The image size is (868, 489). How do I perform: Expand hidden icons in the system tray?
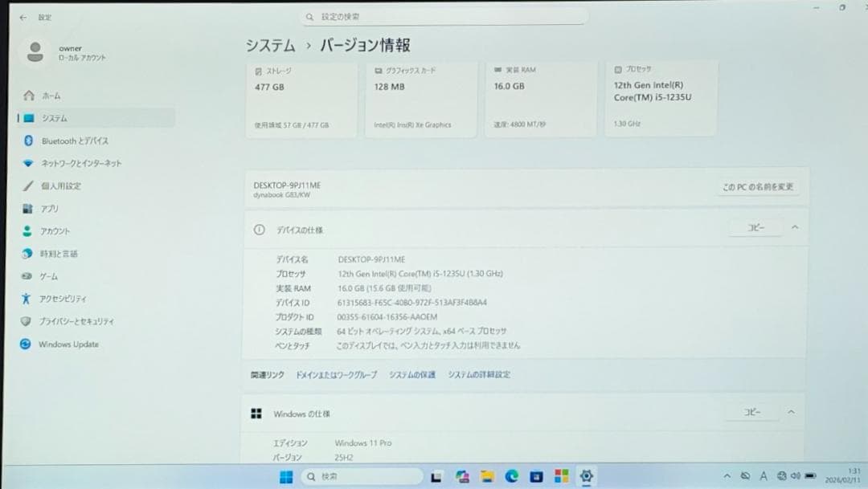728,477
